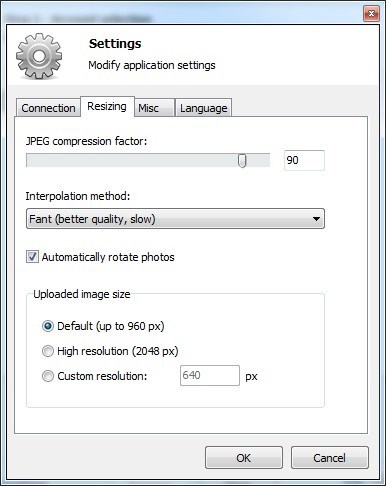
Task: Dismiss the dialog with the Cancel button
Action: (x=330, y=458)
